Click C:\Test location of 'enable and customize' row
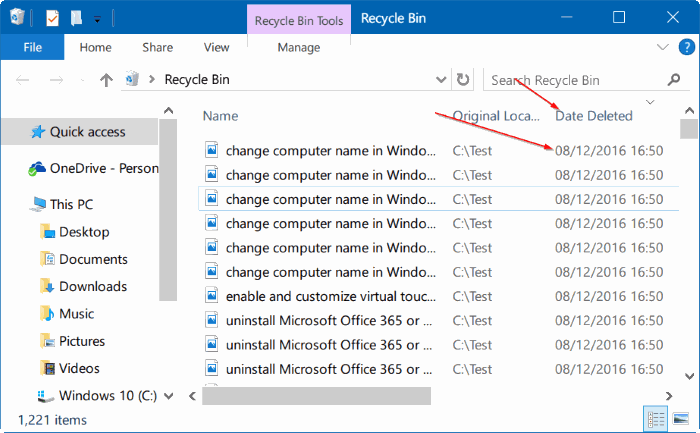 (x=472, y=296)
